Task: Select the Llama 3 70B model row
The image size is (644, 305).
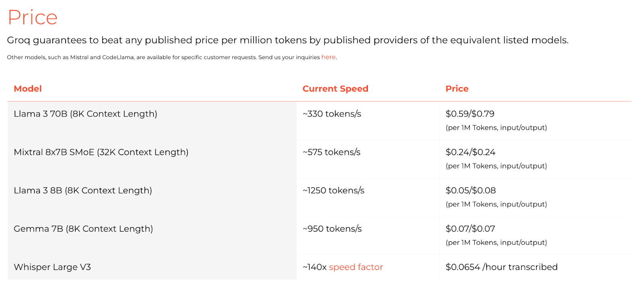Action: 320,120
